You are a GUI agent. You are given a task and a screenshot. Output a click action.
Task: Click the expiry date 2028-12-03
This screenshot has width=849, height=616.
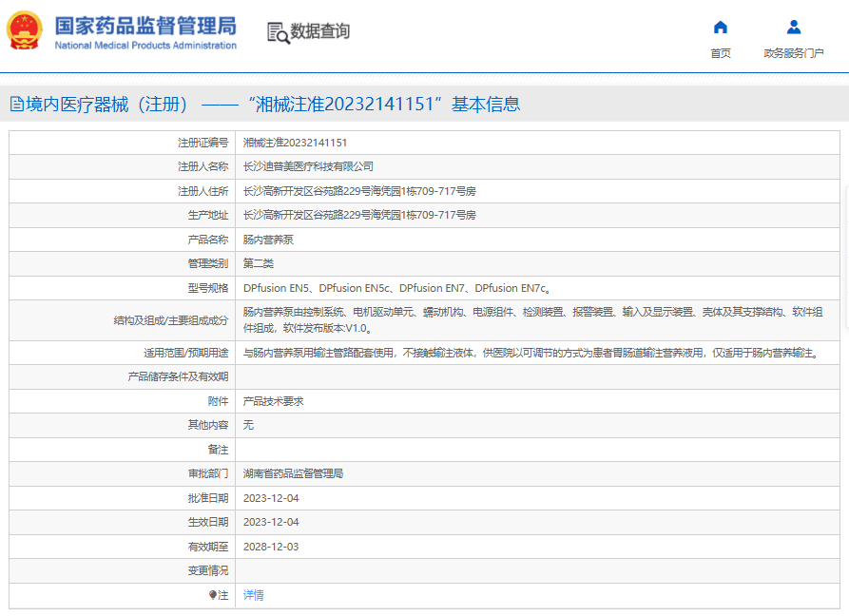click(x=271, y=547)
